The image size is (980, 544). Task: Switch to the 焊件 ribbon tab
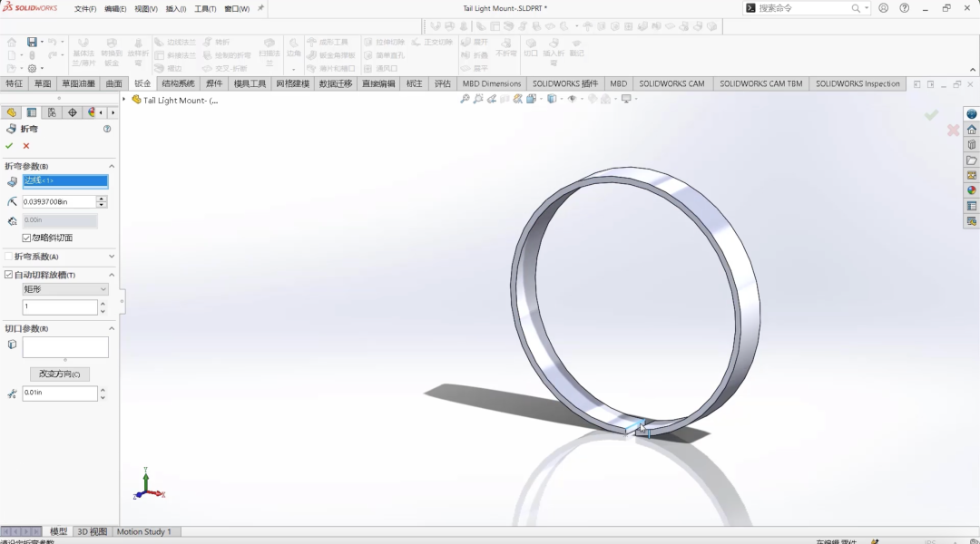click(x=216, y=83)
